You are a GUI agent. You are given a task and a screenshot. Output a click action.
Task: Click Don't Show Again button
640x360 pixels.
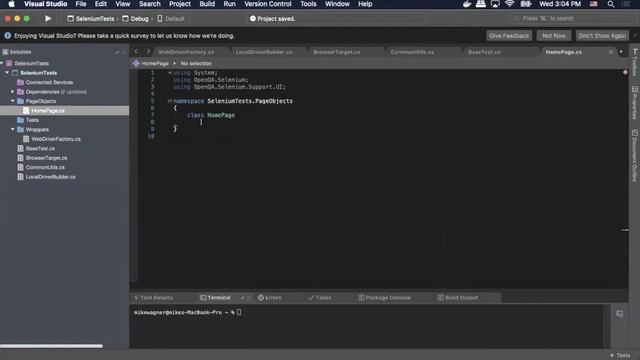(x=602, y=36)
